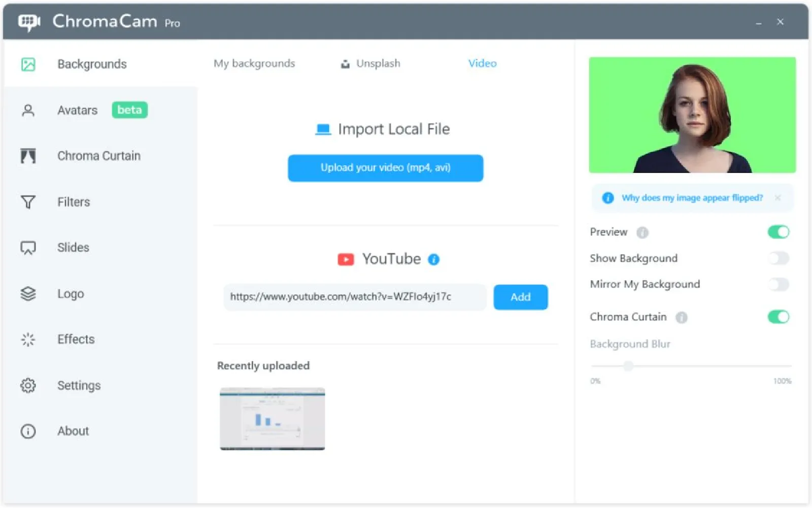Screen dimensions: 812x508
Task: Click the red YouTube play icon
Action: pos(346,259)
